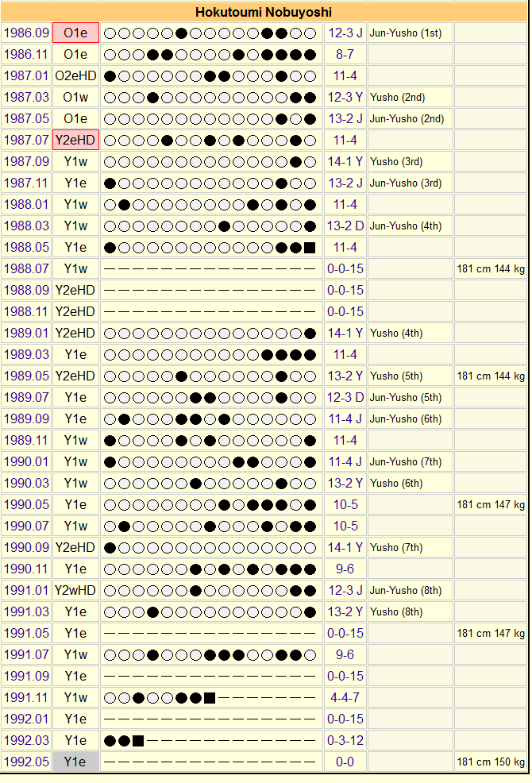Viewport: 532px width, 783px height.
Task: Click the black square fusen mark in 1988.05
Action: click(x=310, y=248)
